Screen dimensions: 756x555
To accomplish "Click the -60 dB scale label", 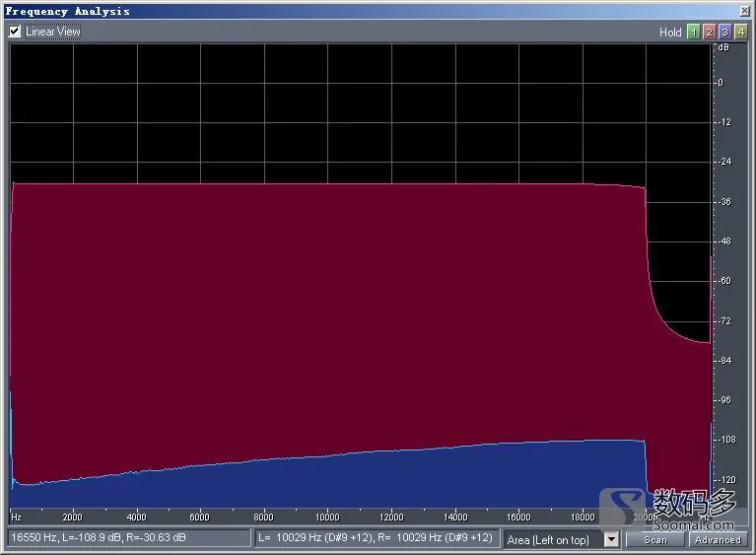I will coord(724,281).
